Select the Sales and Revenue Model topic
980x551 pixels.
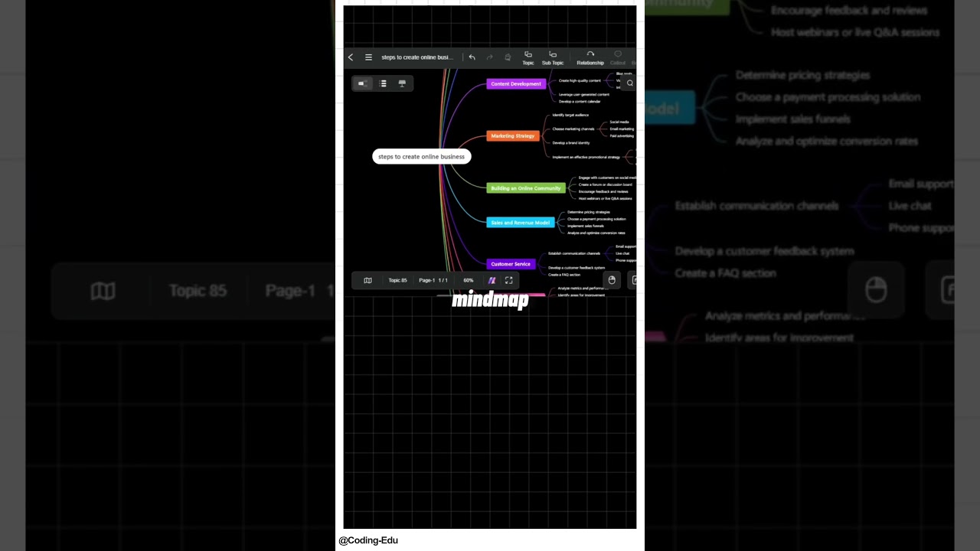[521, 222]
